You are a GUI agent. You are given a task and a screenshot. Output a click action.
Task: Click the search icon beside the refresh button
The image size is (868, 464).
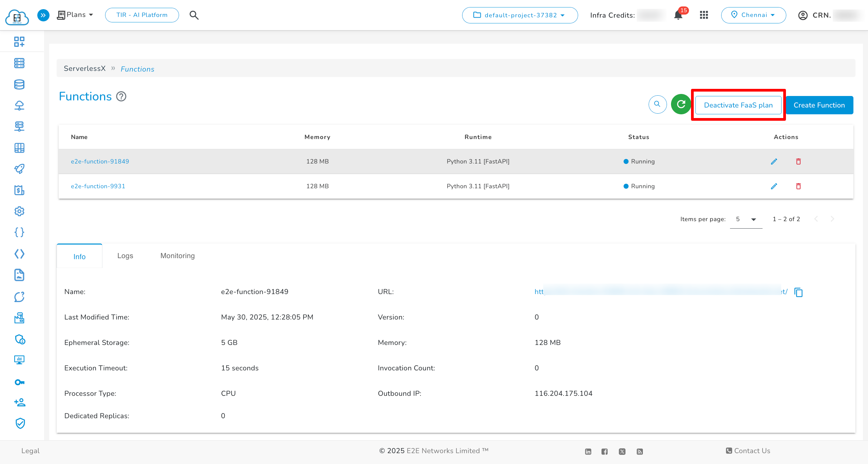pyautogui.click(x=657, y=105)
